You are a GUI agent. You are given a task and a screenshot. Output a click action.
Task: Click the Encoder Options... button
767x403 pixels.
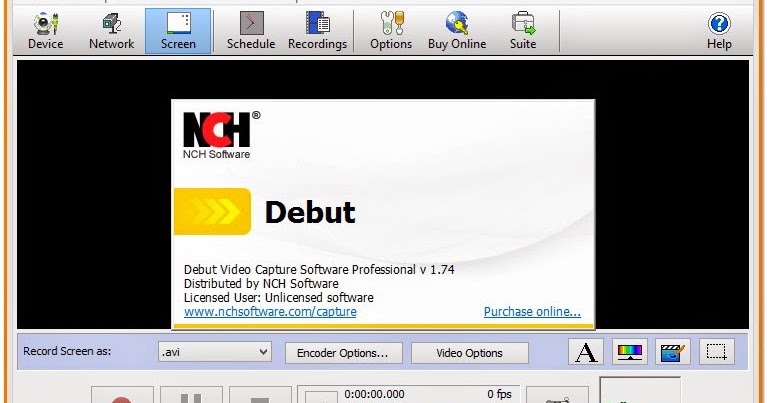[x=344, y=353]
